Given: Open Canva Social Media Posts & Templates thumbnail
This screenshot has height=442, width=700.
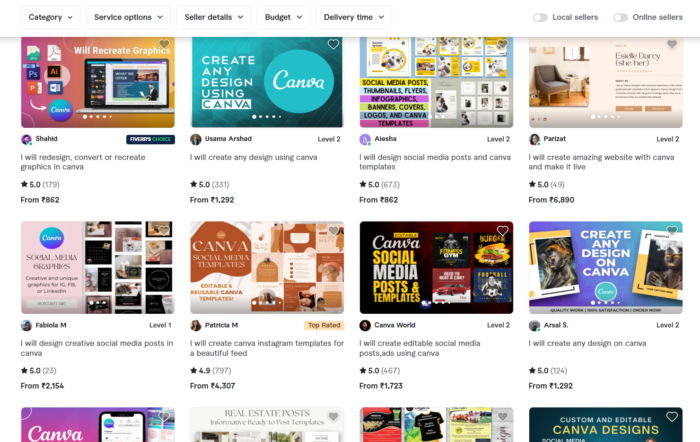Looking at the screenshot, I should pos(436,267).
